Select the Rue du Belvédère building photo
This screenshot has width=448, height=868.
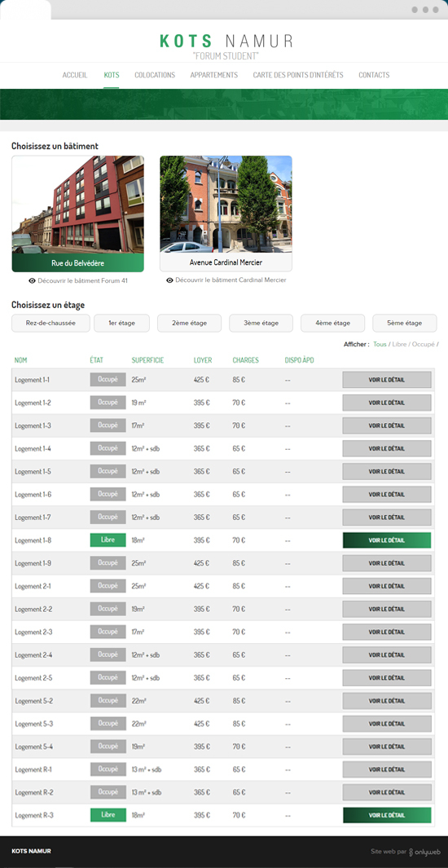[78, 214]
